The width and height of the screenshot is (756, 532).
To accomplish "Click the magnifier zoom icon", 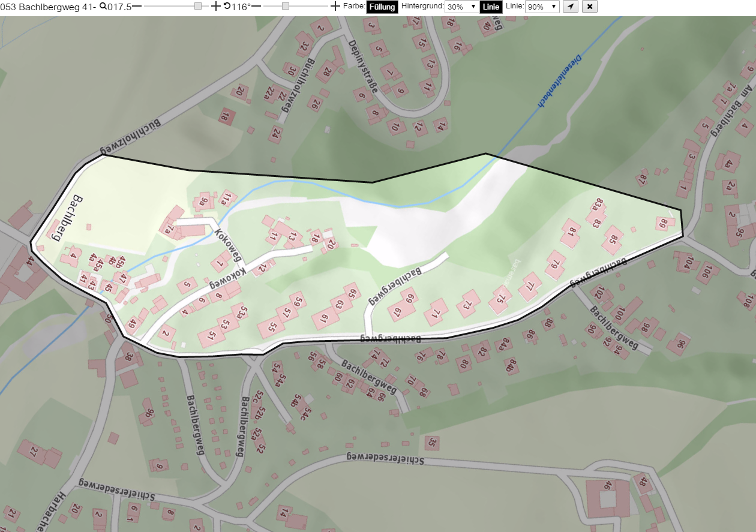I will coord(103,6).
